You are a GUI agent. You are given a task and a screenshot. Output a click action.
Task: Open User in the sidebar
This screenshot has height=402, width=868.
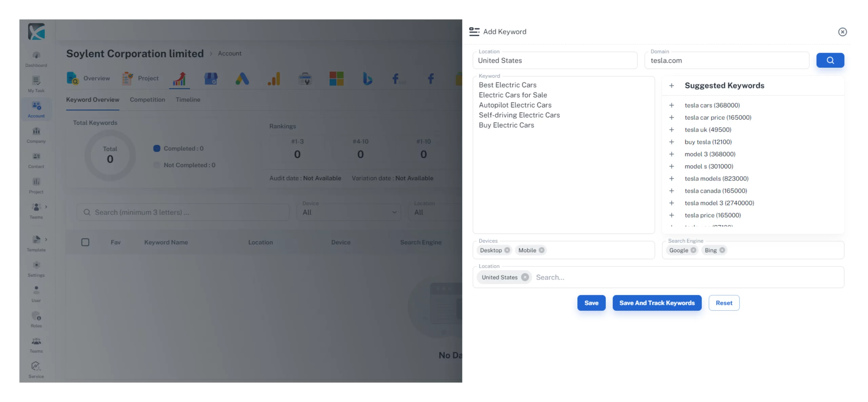tap(36, 295)
